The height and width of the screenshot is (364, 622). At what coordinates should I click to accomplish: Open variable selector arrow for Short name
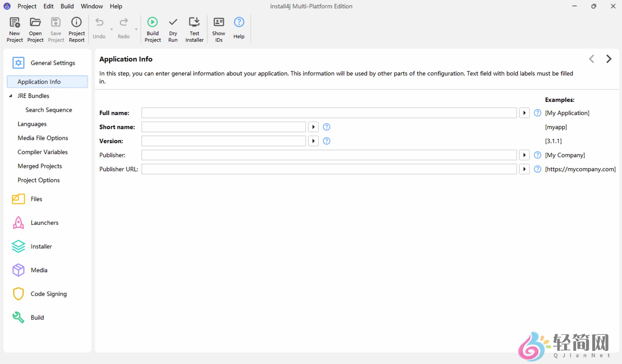[x=313, y=127]
